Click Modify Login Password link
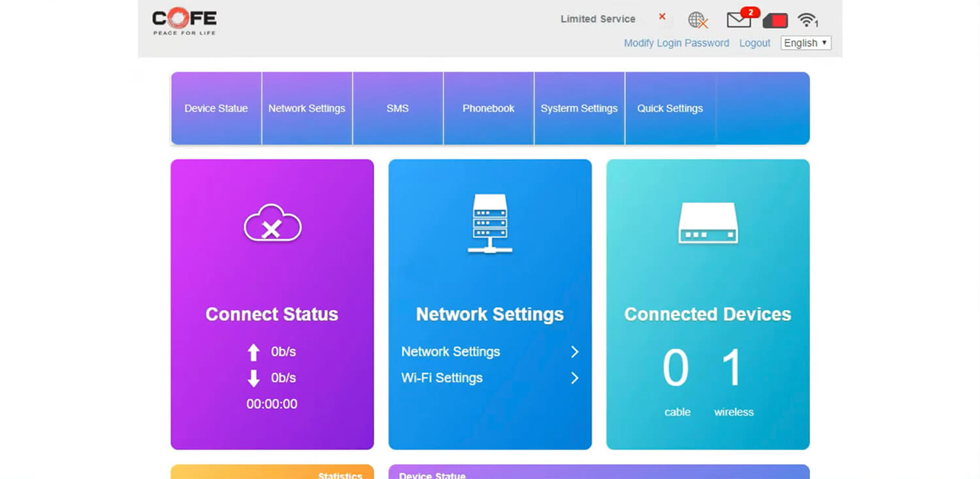Image resolution: width=980 pixels, height=479 pixels. 676,43
